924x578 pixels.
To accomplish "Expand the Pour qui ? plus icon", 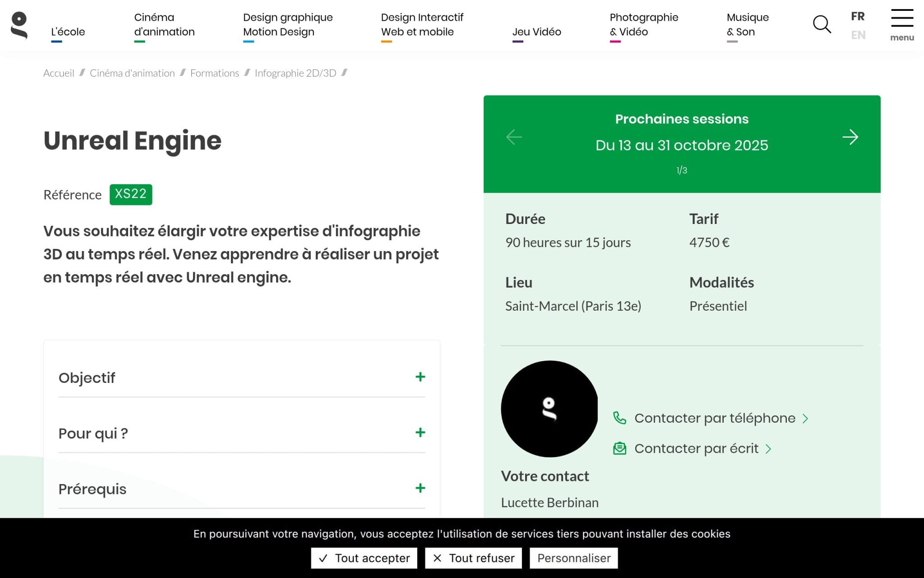I will click(420, 433).
